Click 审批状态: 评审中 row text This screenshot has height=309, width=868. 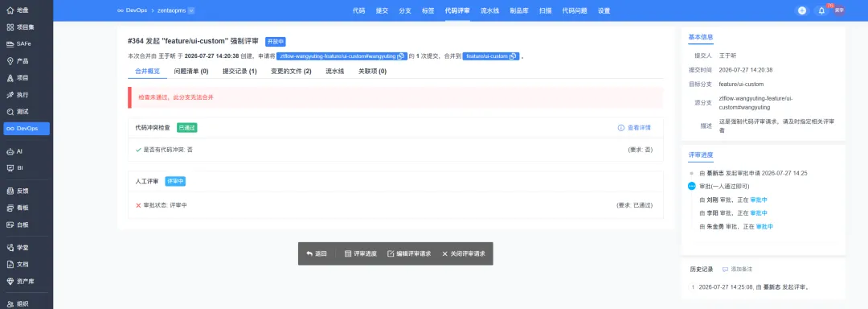point(165,205)
